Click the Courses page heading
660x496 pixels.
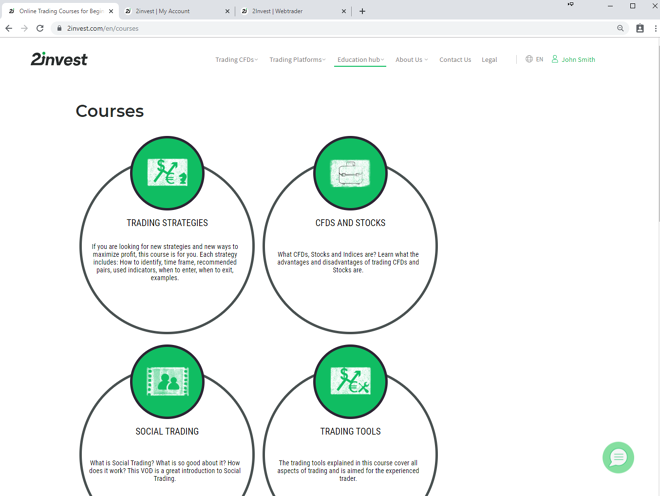(109, 111)
